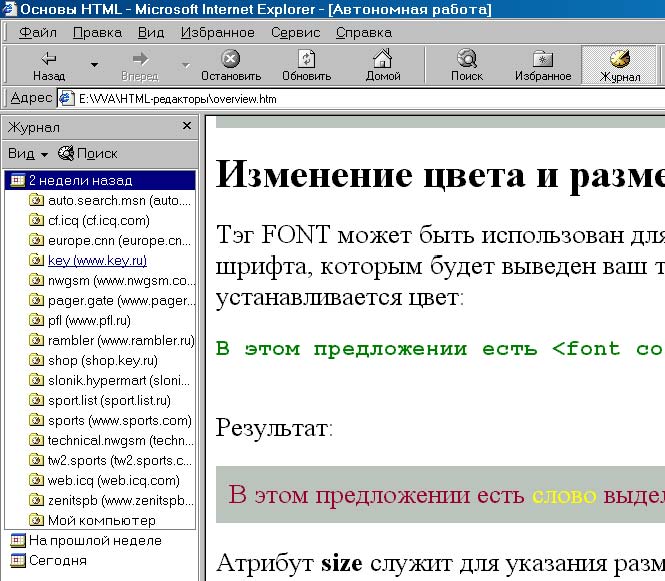Open the Back button history dropdown arrow
665x581 pixels.
click(95, 65)
